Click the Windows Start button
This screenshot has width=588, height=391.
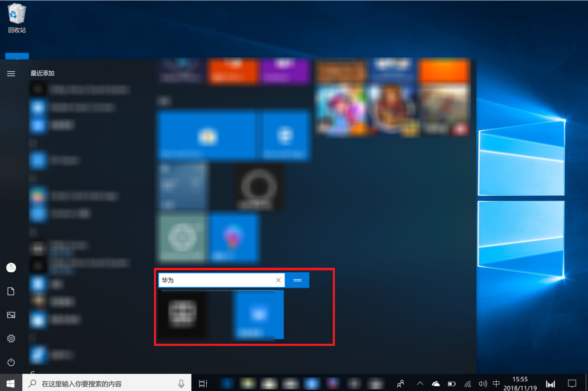11,383
